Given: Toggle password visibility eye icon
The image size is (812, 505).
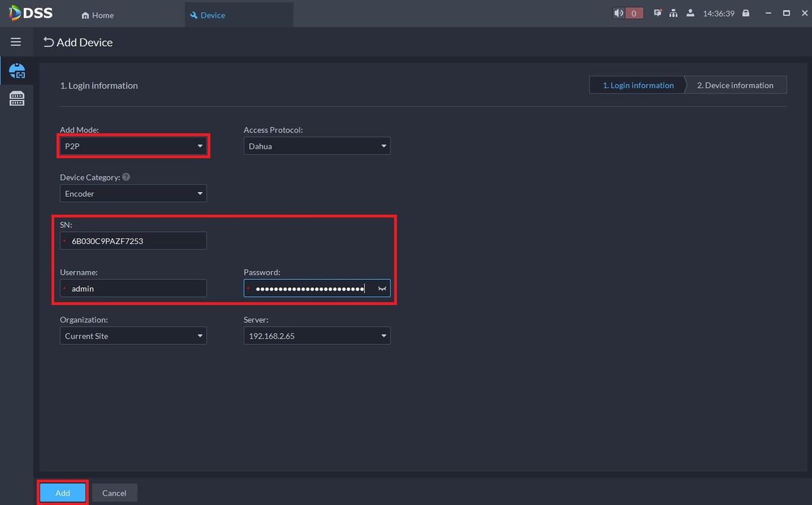Looking at the screenshot, I should click(x=382, y=289).
